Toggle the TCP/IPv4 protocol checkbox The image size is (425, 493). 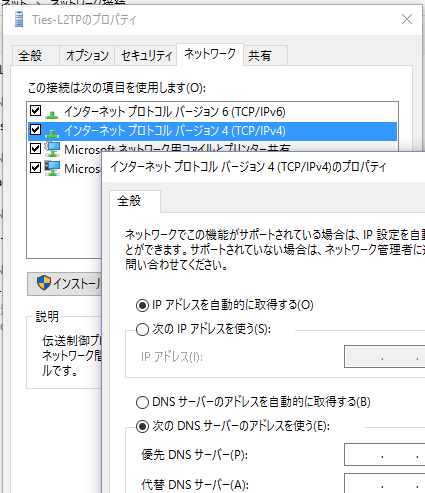coord(35,130)
